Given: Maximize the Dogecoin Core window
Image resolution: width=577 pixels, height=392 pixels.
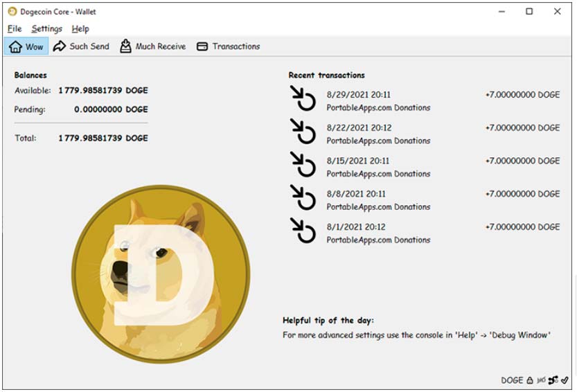Looking at the screenshot, I should (x=529, y=12).
